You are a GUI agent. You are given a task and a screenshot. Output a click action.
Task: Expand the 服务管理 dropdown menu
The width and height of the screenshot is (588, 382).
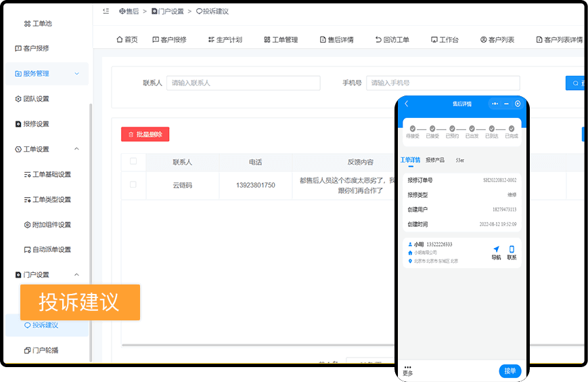[76, 74]
